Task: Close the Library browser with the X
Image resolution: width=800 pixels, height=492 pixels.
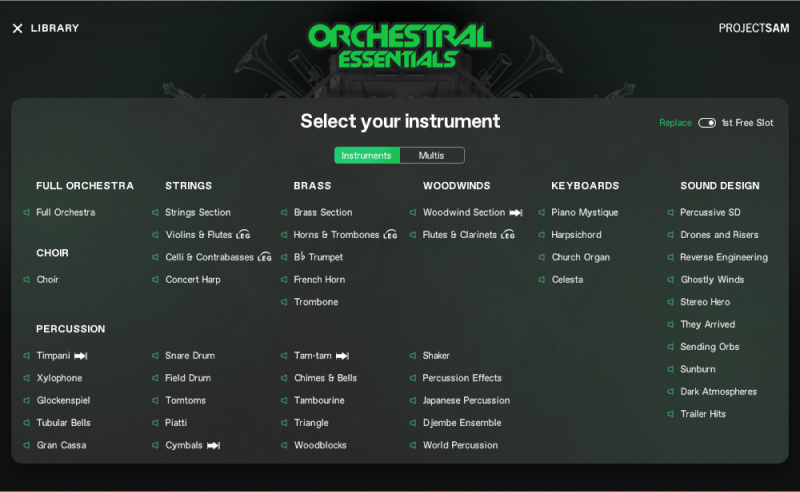Action: coord(17,29)
